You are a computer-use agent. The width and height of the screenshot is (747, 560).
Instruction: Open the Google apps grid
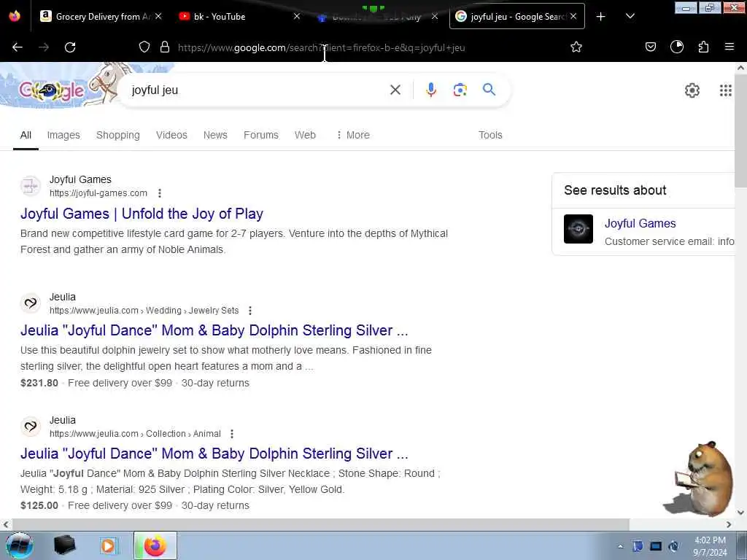coord(726,90)
